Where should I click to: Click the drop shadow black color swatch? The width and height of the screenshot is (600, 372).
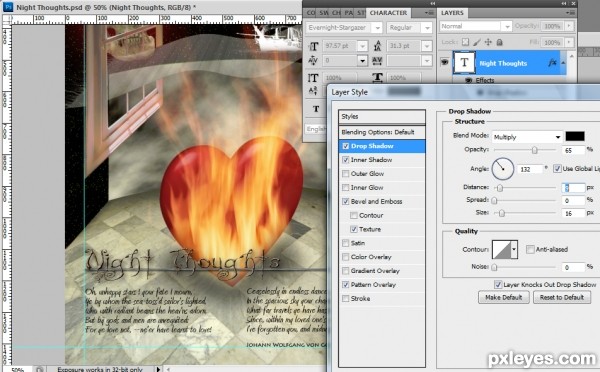coord(575,136)
